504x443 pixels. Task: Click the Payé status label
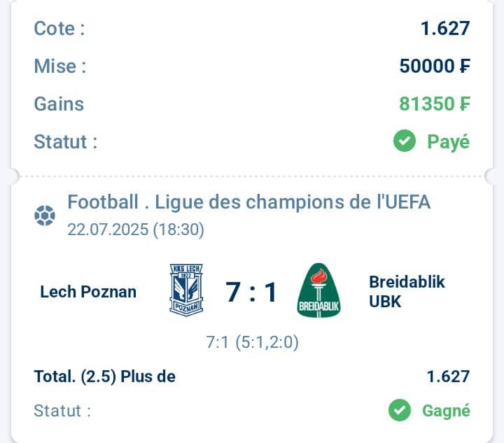(x=449, y=141)
